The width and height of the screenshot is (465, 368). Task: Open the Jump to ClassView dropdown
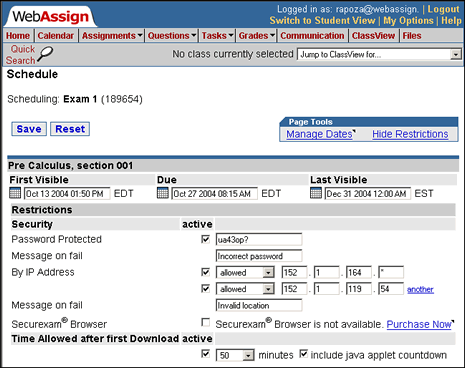tap(379, 54)
